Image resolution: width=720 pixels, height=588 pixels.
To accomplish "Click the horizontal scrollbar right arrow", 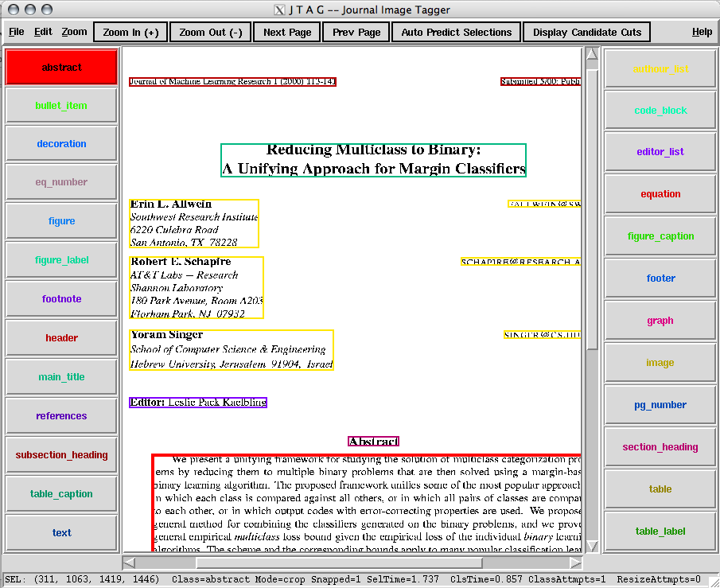I will coord(575,563).
